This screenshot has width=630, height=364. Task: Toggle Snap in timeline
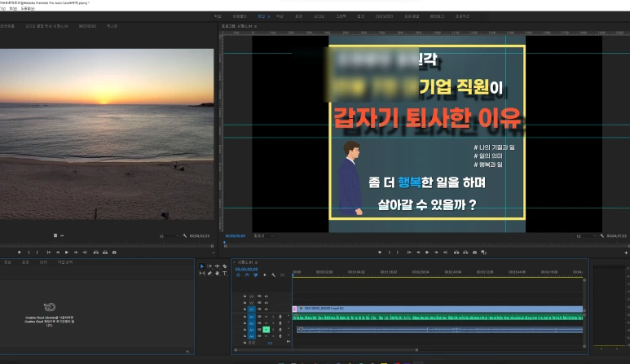click(x=247, y=275)
